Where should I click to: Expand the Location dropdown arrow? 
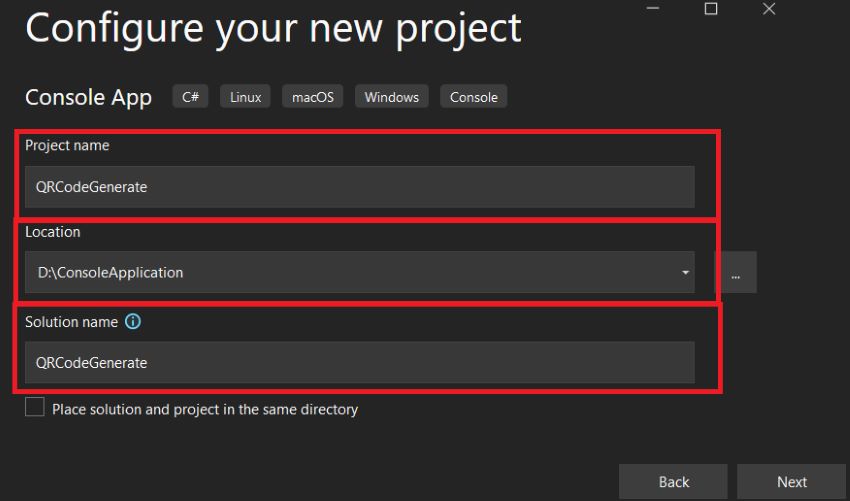pos(685,272)
